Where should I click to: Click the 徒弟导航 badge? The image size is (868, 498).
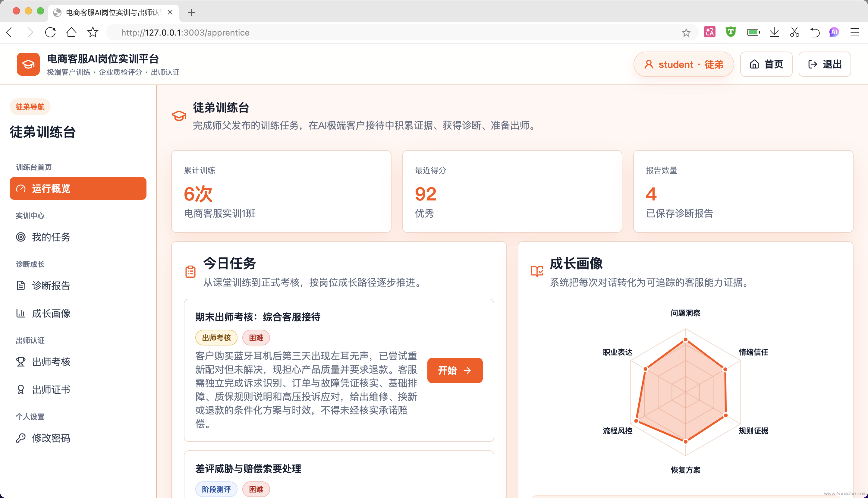[x=30, y=107]
